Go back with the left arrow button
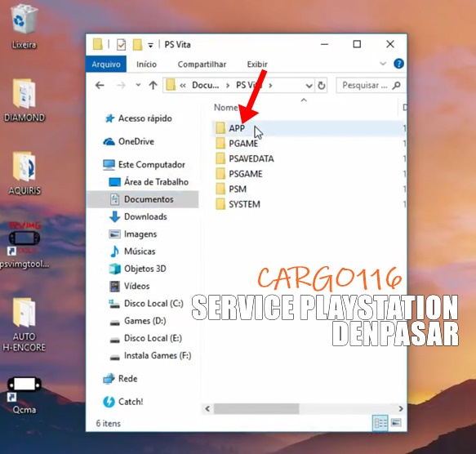Image resolution: width=476 pixels, height=454 pixels. 100,86
